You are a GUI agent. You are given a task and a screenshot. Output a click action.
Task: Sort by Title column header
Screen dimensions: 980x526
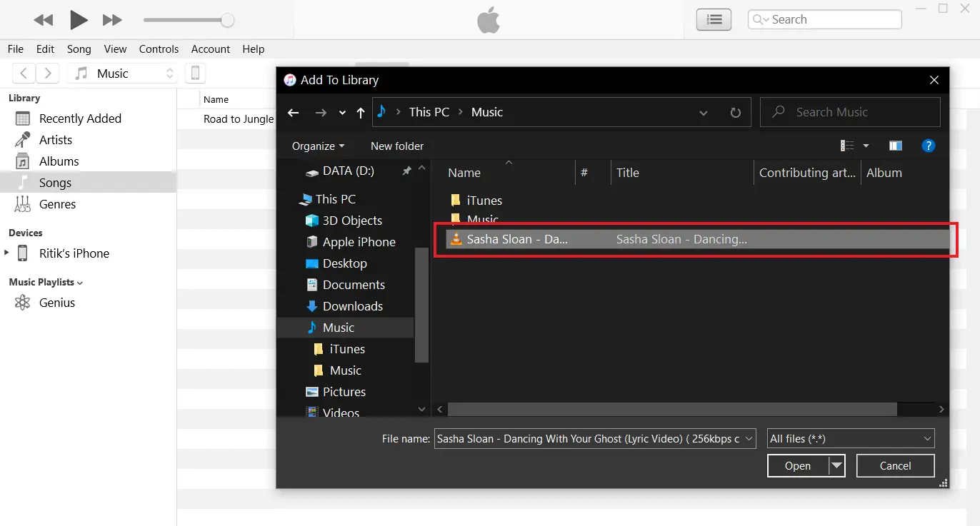(628, 173)
